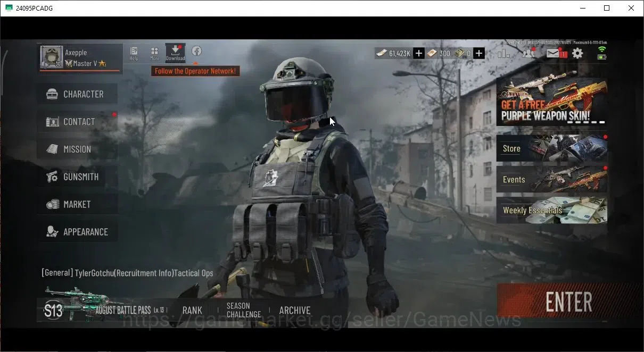Image resolution: width=644 pixels, height=352 pixels.
Task: Click the General chat message line
Action: [x=127, y=273]
